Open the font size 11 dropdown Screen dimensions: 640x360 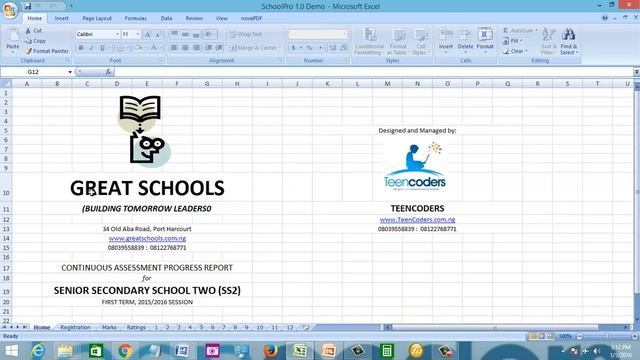pos(138,34)
